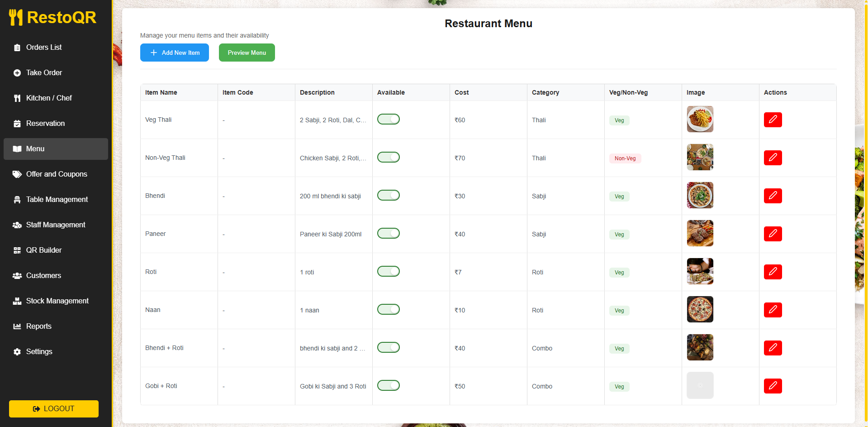Click the Veg badge in Paneer row

point(619,235)
